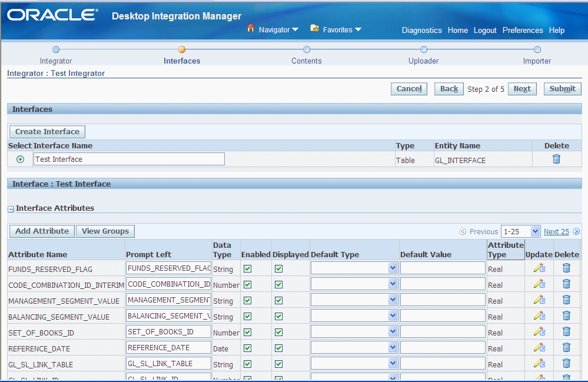Viewport: 588px width, 382px height.
Task: Toggle Displayed checkbox for MANAGEMENT_SEGMENT_VALUE
Action: (x=278, y=300)
